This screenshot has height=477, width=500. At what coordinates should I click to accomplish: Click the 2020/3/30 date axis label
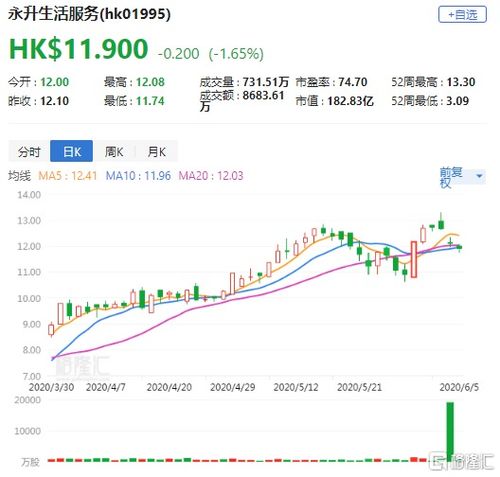coord(51,387)
